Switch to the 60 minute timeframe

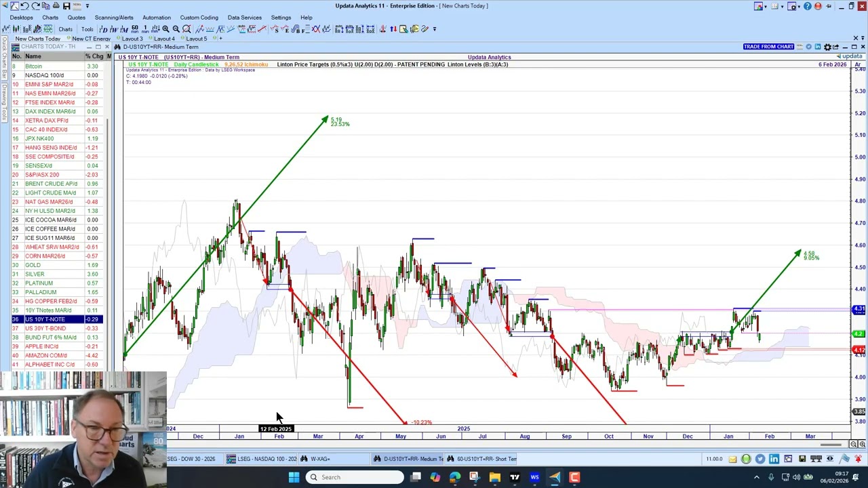click(x=135, y=29)
